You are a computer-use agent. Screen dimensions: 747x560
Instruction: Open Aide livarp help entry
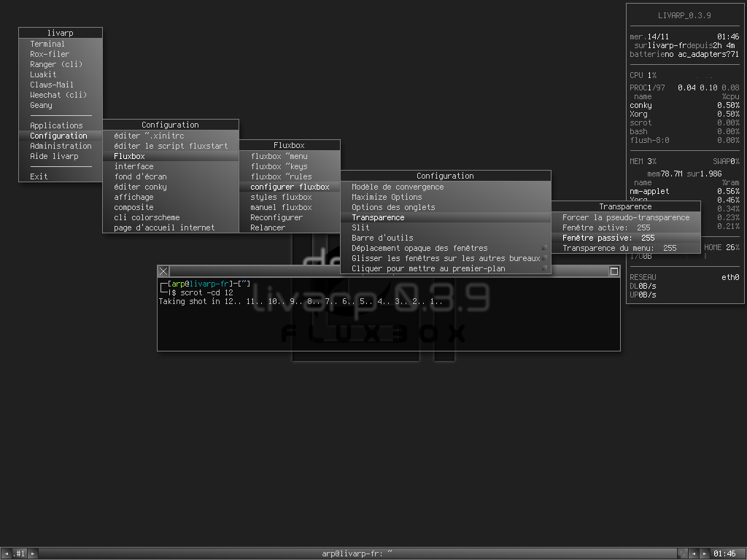point(61,156)
